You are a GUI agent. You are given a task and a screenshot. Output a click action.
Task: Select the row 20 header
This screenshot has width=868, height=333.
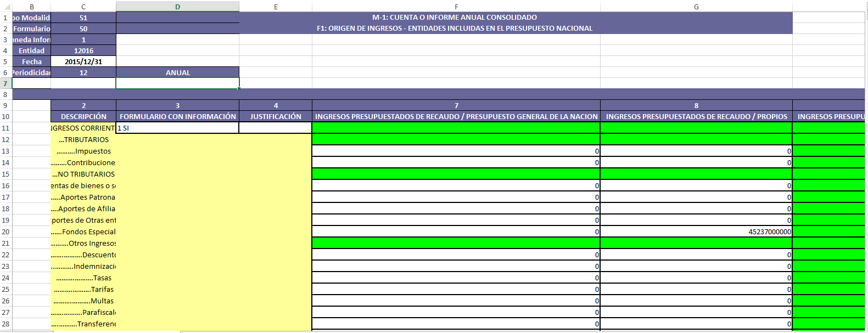[x=5, y=232]
